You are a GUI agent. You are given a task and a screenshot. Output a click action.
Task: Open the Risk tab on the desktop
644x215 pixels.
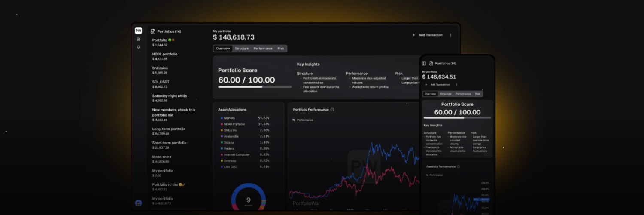281,49
